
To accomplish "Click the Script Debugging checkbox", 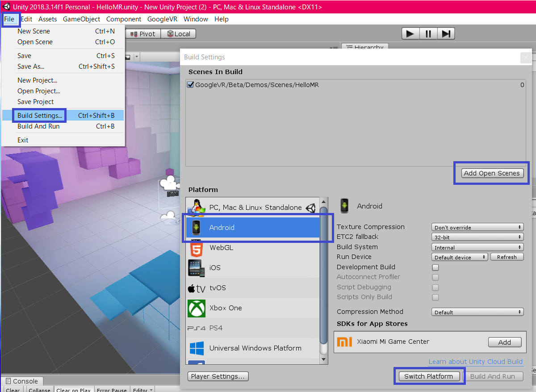I will pos(435,288).
